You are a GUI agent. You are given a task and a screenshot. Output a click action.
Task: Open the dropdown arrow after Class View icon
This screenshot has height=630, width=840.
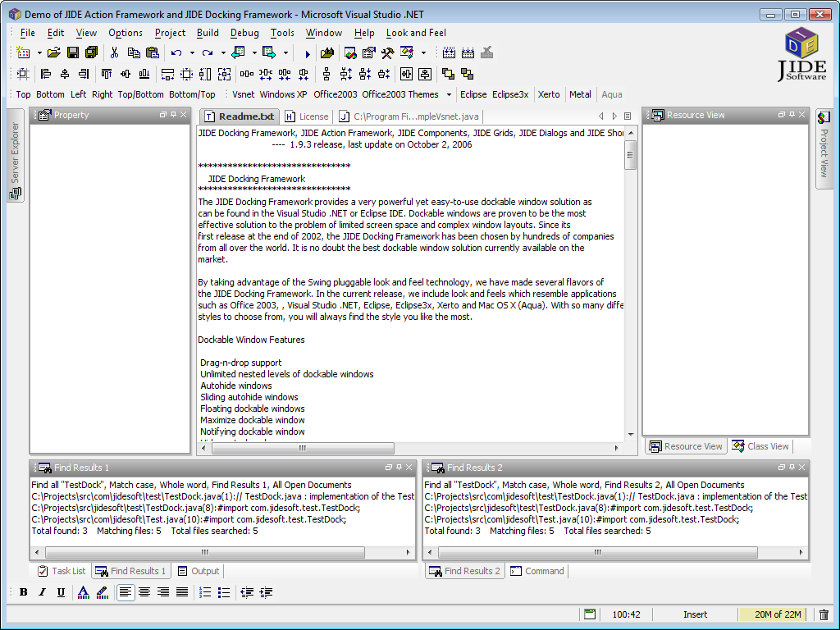click(x=423, y=53)
